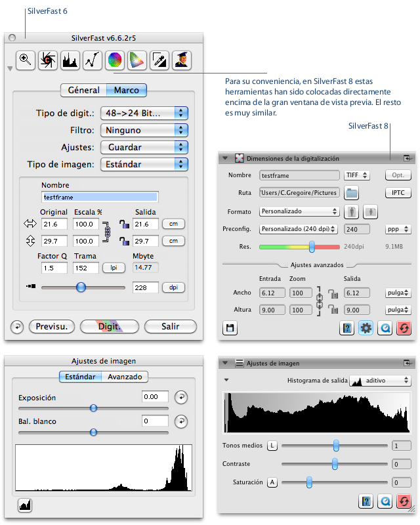Select the gradation curve tool icon

tap(93, 60)
